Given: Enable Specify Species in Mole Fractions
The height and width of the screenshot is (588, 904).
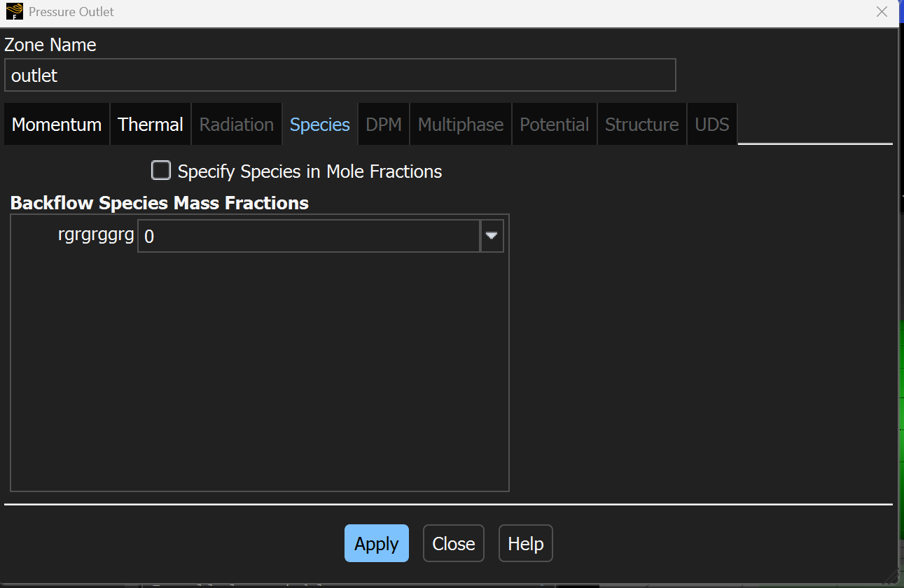Looking at the screenshot, I should click(161, 171).
